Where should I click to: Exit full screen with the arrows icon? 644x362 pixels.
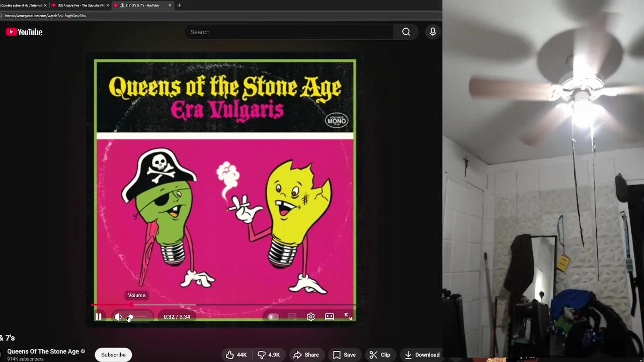tap(348, 317)
